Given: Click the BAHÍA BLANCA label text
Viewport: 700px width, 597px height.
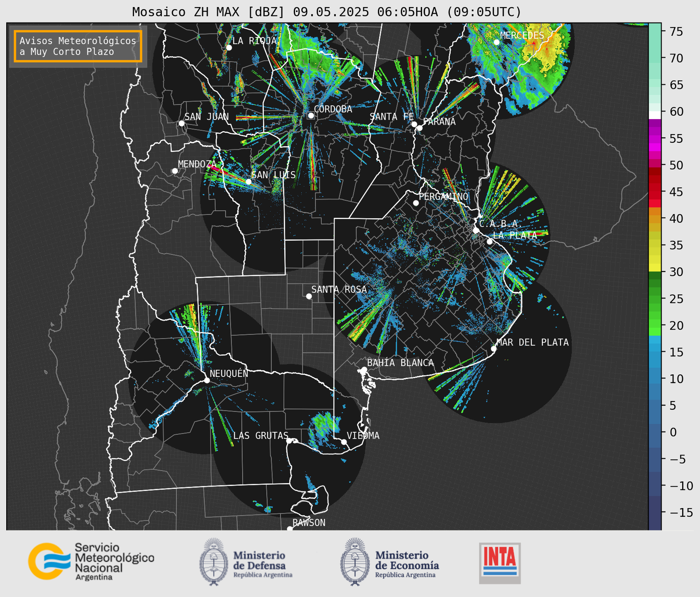Looking at the screenshot, I should coord(400,363).
